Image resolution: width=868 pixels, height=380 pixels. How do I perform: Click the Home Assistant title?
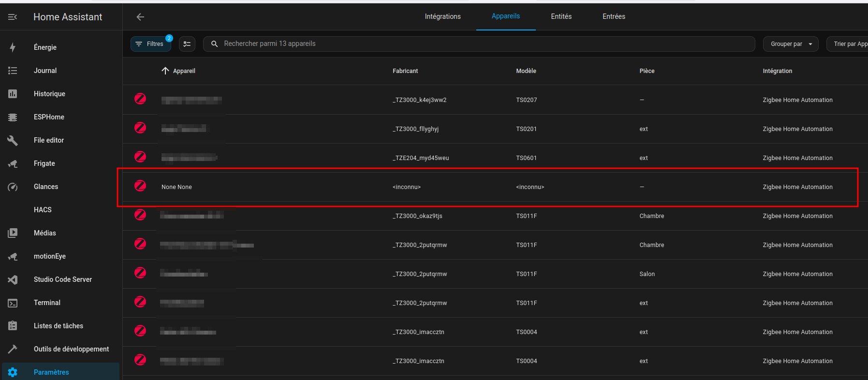(68, 17)
